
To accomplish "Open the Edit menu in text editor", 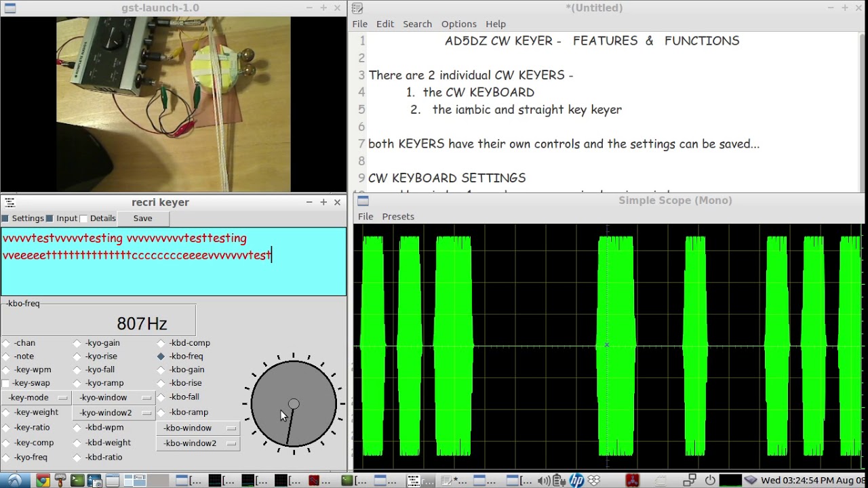I will 385,24.
